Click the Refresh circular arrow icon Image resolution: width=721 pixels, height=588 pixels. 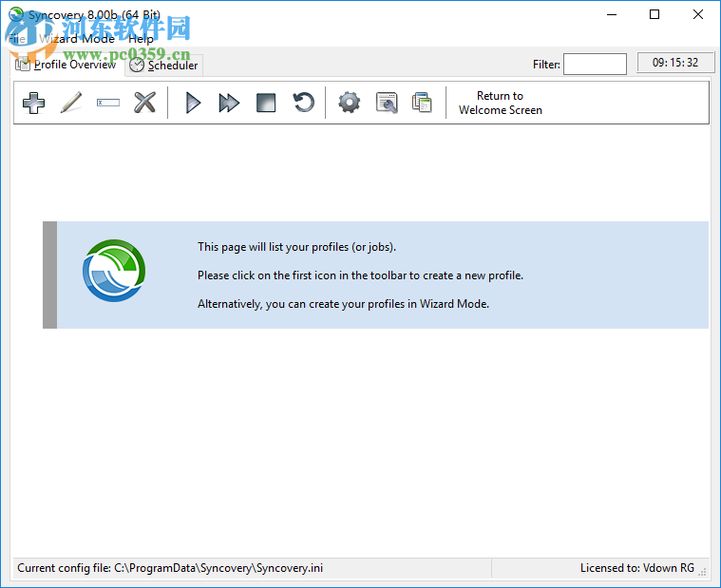[x=303, y=103]
